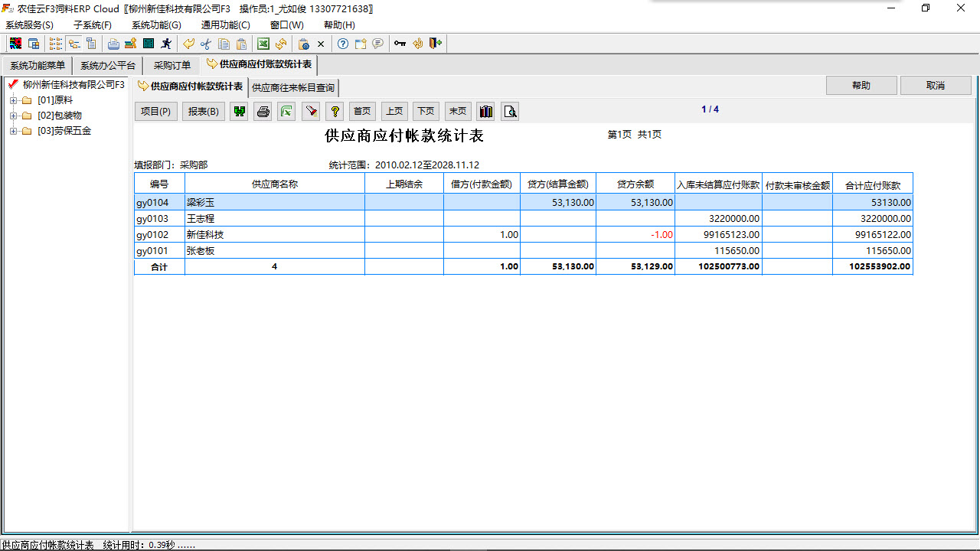Click the running man execute icon
This screenshot has width=980, height=551.
(x=167, y=44)
